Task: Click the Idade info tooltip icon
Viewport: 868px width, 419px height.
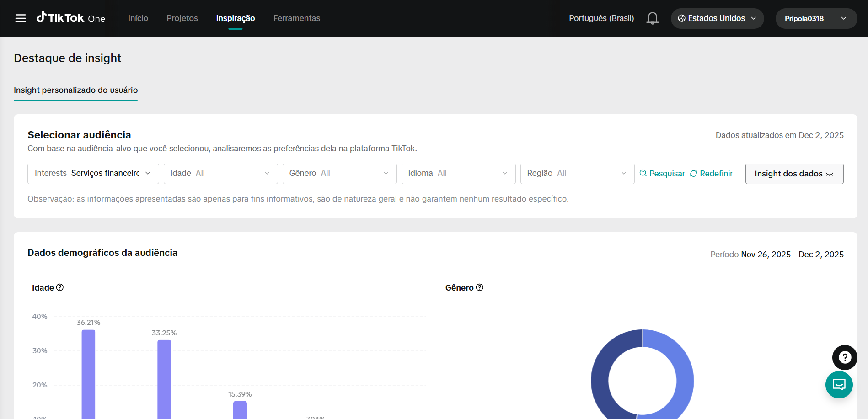Action: point(60,287)
